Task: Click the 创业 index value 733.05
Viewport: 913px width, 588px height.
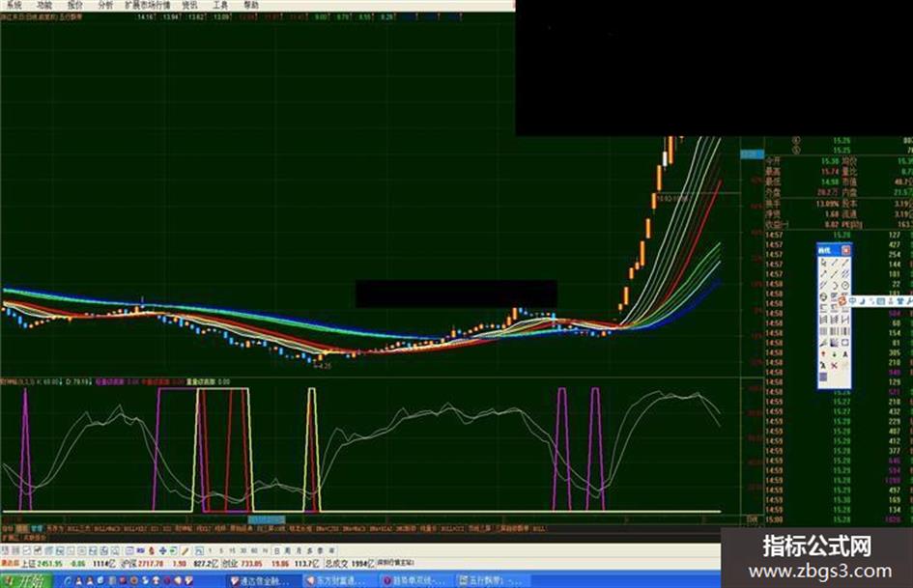Action: (251, 564)
